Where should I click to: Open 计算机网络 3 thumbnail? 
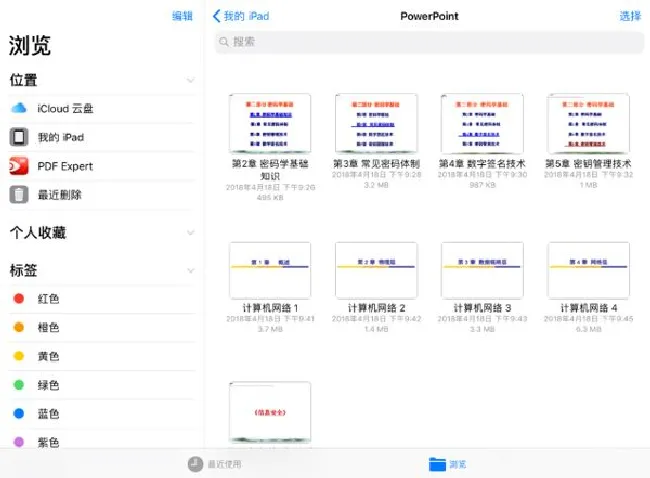[x=482, y=270]
